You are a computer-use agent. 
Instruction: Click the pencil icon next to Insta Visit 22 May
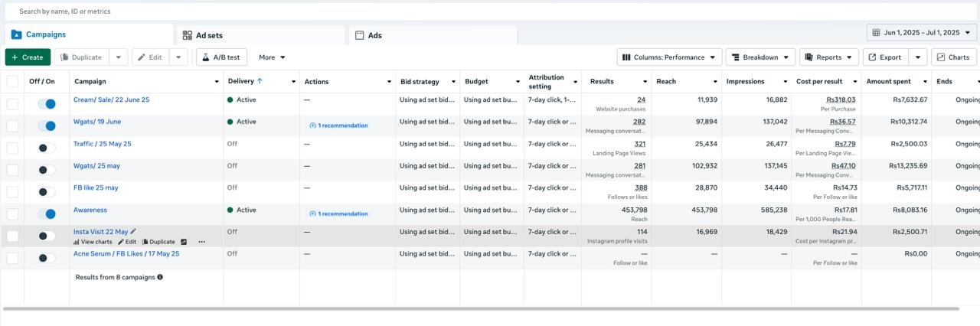pos(133,231)
